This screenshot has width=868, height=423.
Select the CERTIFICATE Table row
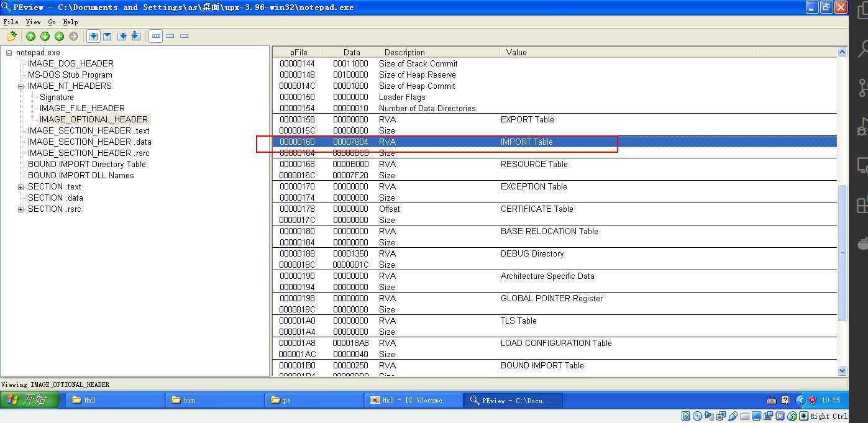tap(555, 209)
